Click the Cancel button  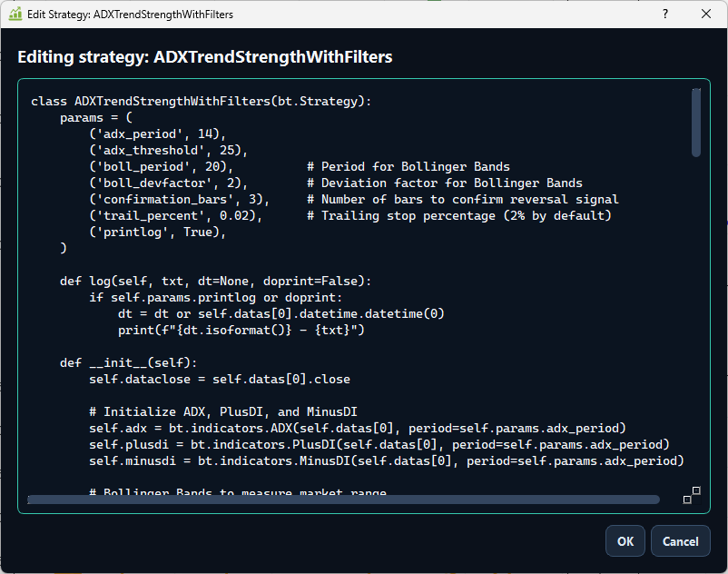pyautogui.click(x=680, y=541)
